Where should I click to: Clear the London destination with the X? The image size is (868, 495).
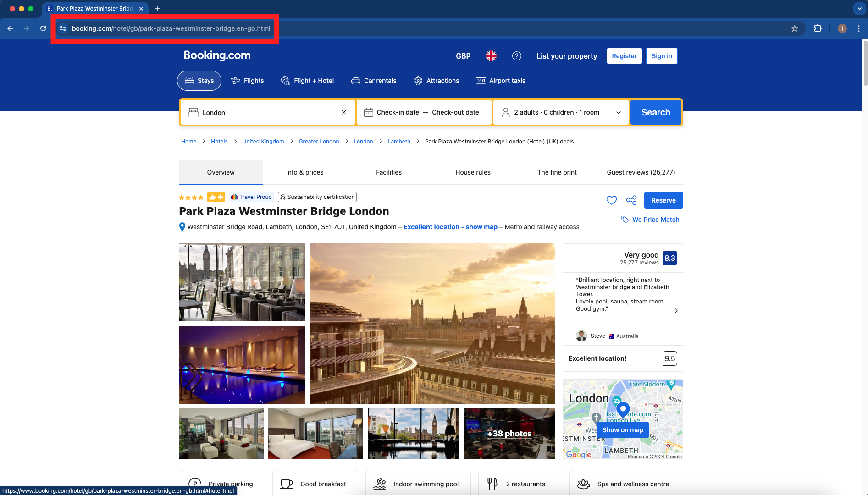coord(344,113)
